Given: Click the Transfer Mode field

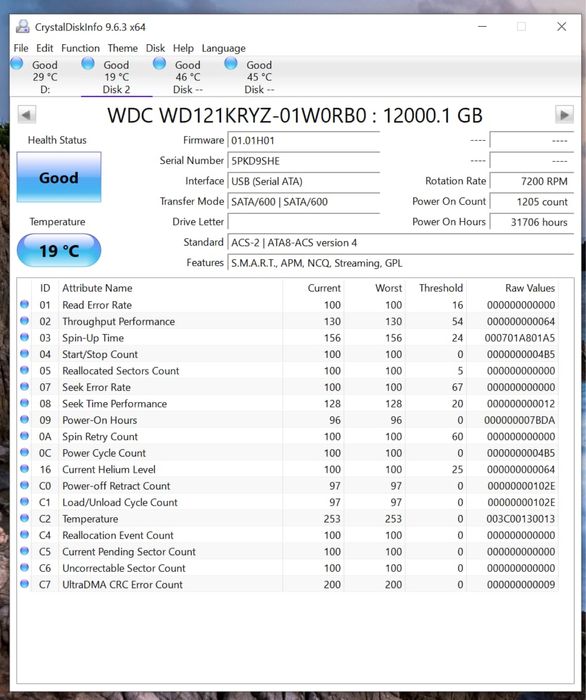Looking at the screenshot, I should coord(303,202).
